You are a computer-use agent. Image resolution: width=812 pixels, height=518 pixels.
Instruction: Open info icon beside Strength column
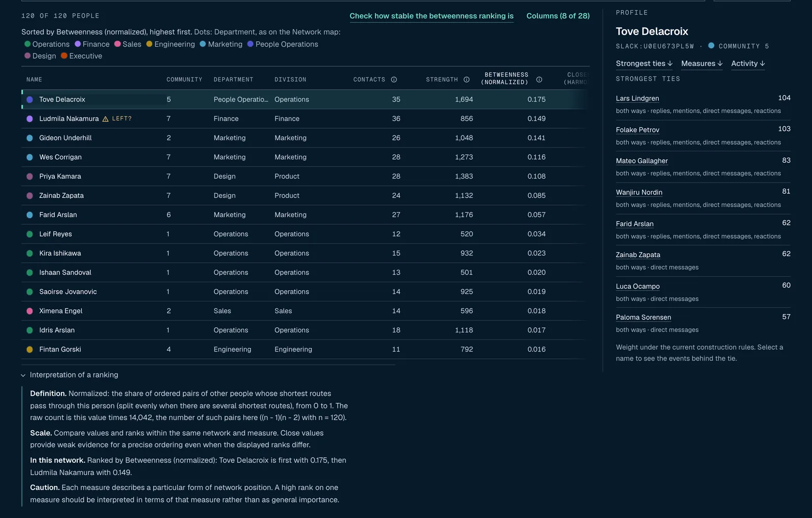coord(466,80)
